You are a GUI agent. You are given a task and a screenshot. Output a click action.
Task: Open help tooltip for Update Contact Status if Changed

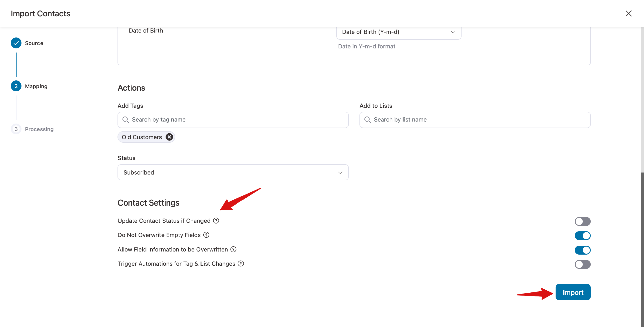coord(216,221)
